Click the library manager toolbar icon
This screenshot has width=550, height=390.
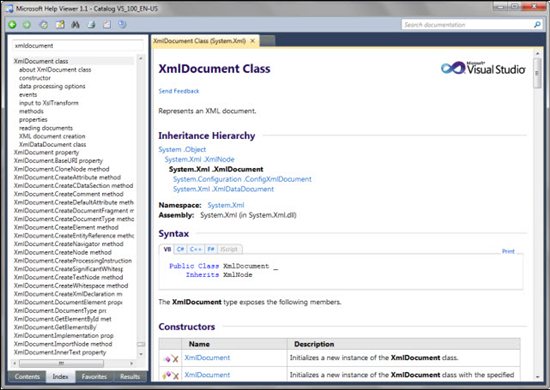click(x=122, y=25)
